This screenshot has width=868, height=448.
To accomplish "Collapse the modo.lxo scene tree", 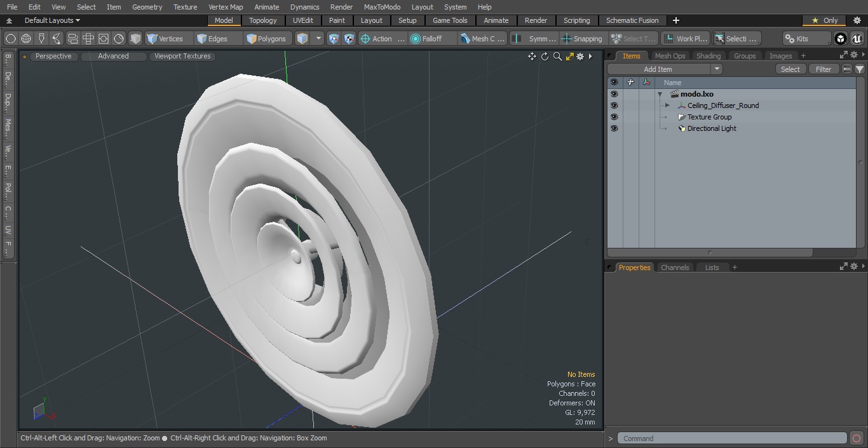I will [660, 94].
